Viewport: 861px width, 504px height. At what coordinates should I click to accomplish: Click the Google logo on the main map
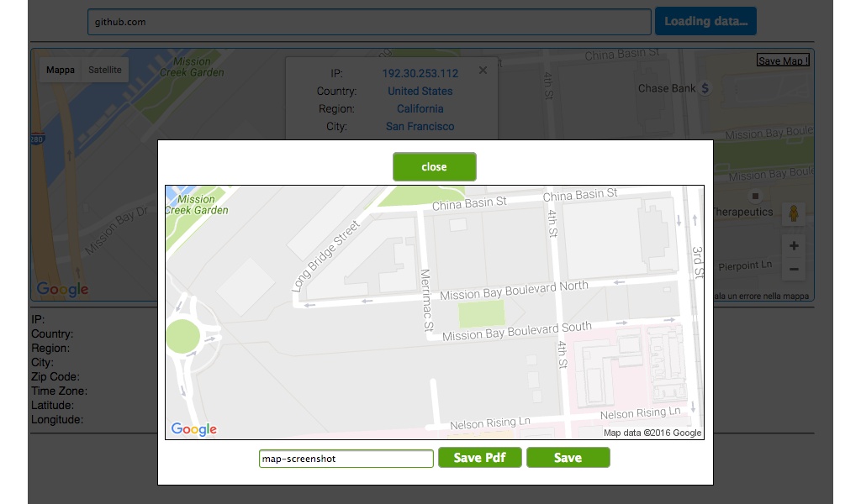pyautogui.click(x=61, y=288)
